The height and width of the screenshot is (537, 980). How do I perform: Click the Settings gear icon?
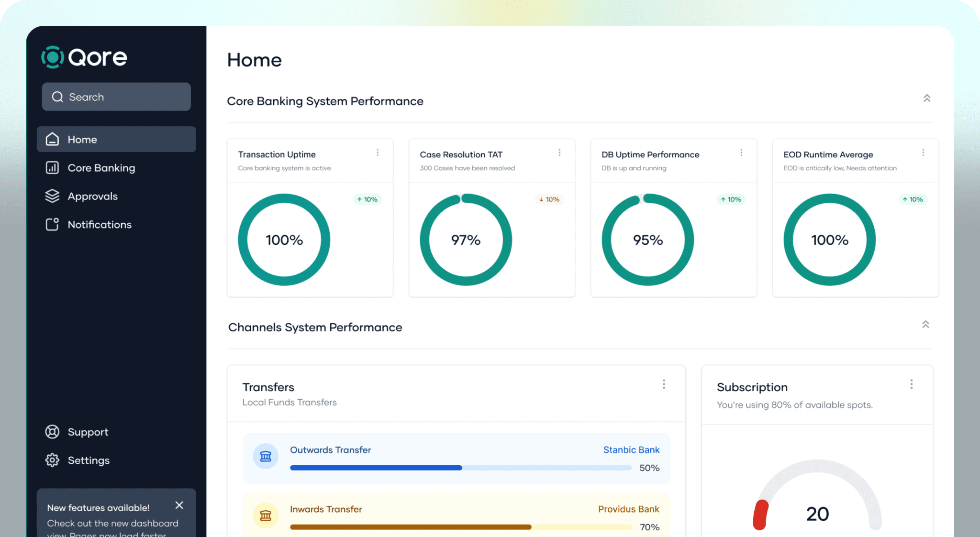pyautogui.click(x=52, y=460)
